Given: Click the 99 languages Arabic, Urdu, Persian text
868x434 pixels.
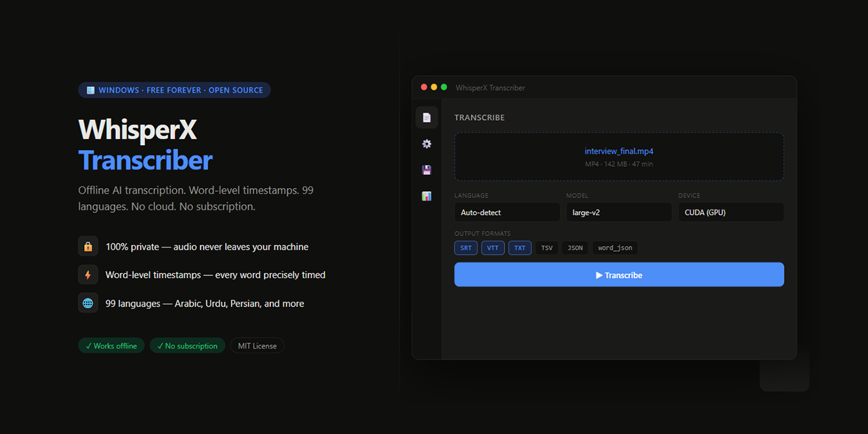Looking at the screenshot, I should tap(205, 303).
